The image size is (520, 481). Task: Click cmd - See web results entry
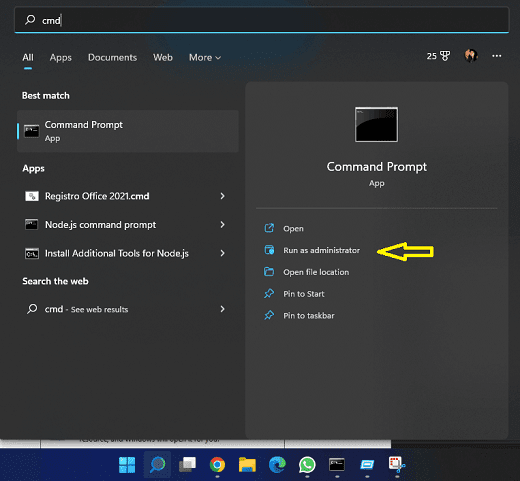click(x=128, y=309)
